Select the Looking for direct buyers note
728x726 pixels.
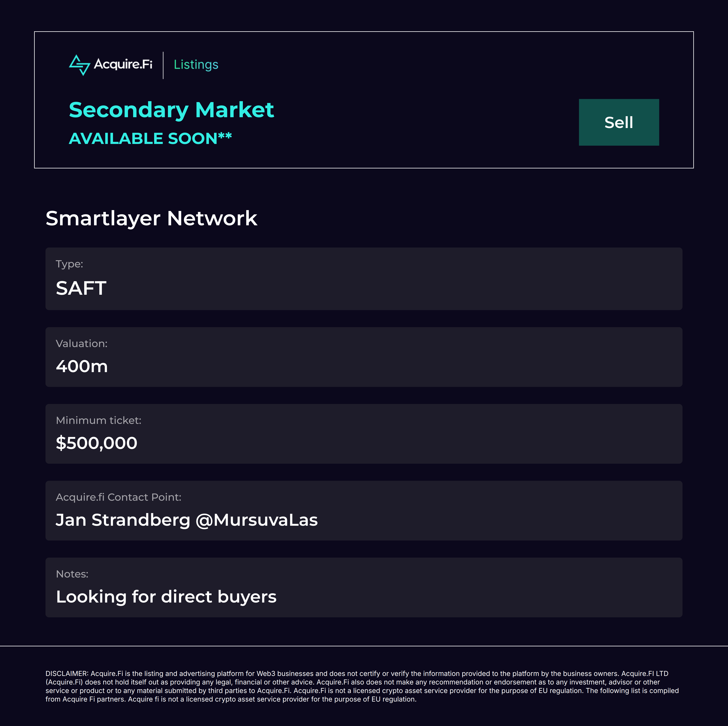(x=166, y=597)
